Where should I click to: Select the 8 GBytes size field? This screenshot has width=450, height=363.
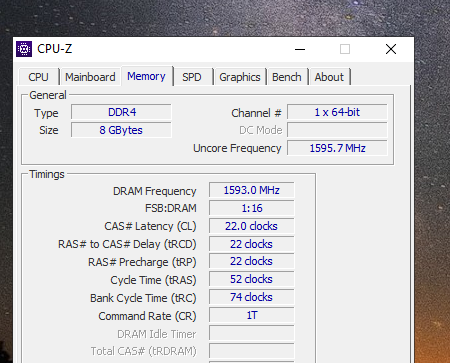[121, 130]
